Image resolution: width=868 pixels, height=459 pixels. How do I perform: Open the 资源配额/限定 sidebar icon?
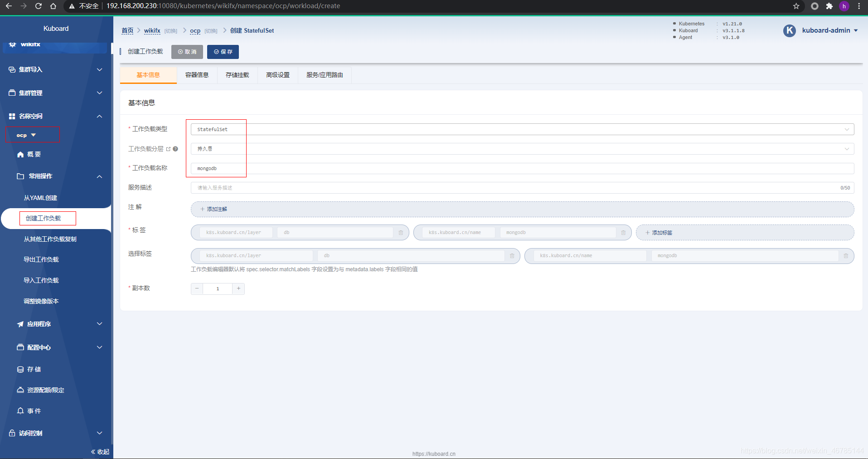point(20,390)
